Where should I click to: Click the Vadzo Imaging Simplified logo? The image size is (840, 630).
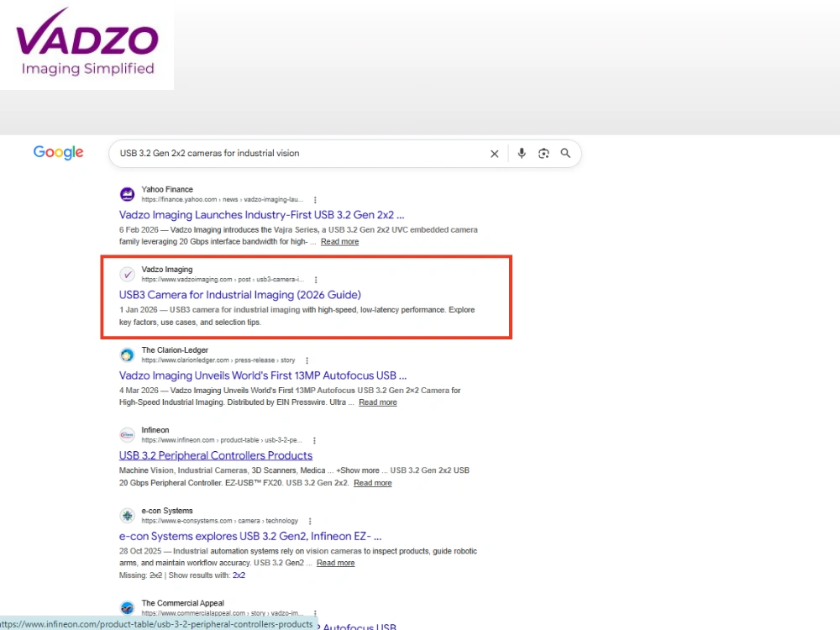(87, 42)
